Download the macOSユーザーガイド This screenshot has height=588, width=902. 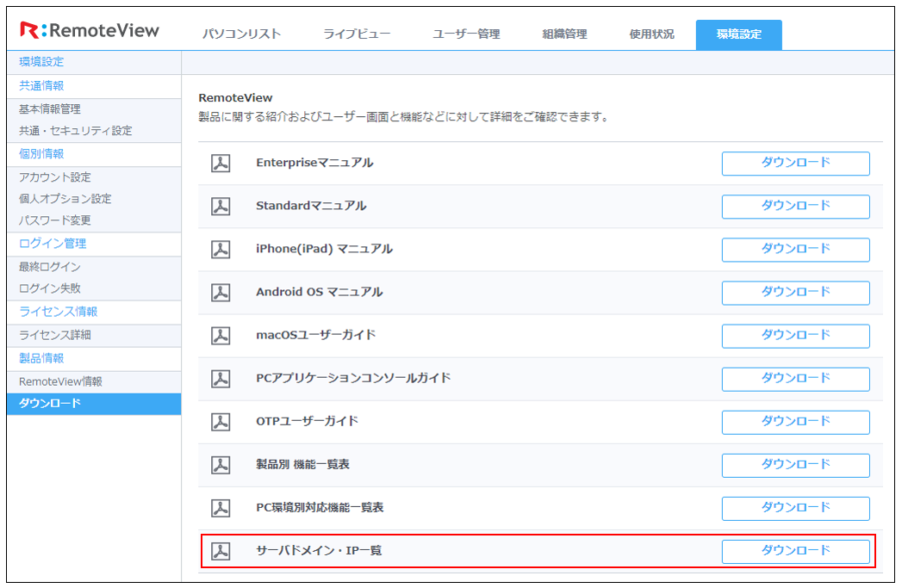coord(795,336)
